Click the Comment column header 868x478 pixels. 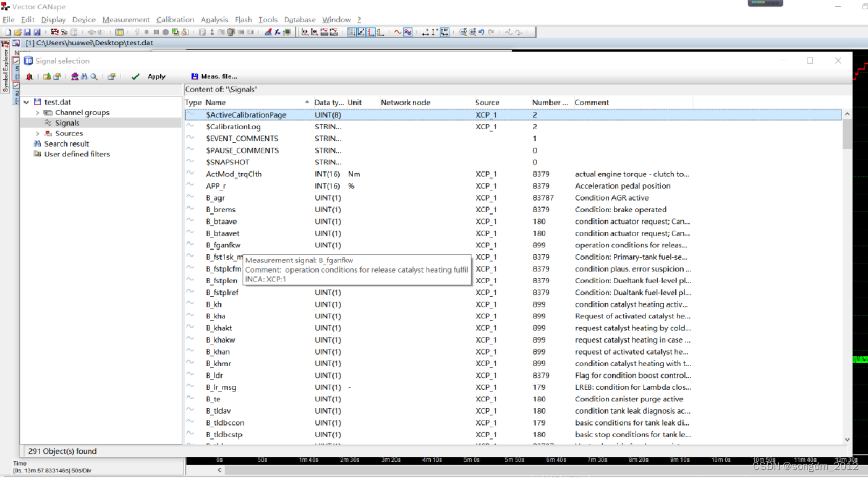coord(632,103)
